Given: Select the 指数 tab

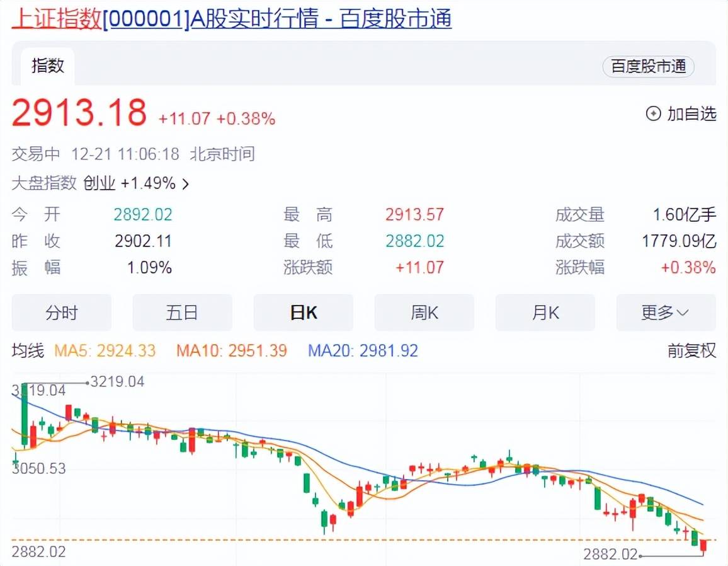Looking at the screenshot, I should 48,66.
